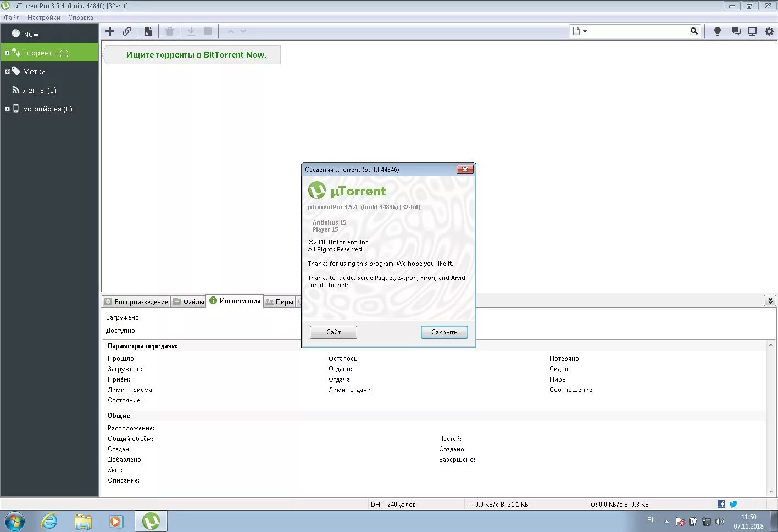The height and width of the screenshot is (532, 778).
Task: Select Торренты (0) in the sidebar
Action: [x=49, y=53]
